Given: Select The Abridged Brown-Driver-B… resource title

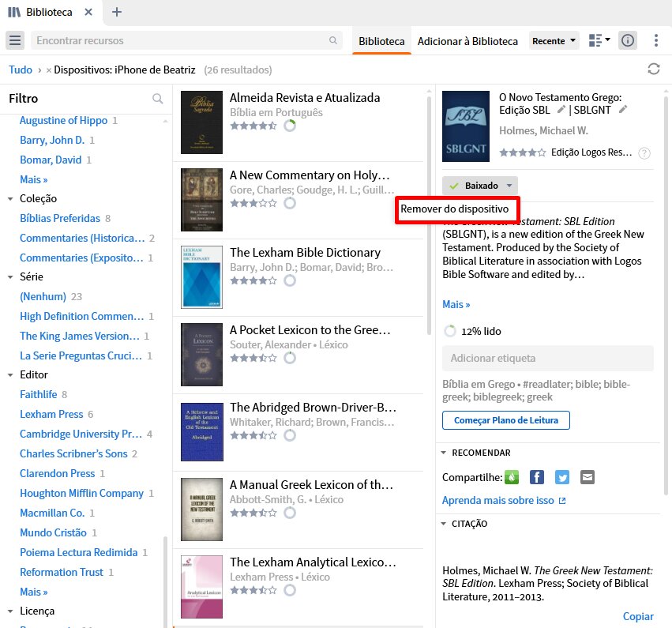Looking at the screenshot, I should pyautogui.click(x=313, y=408).
